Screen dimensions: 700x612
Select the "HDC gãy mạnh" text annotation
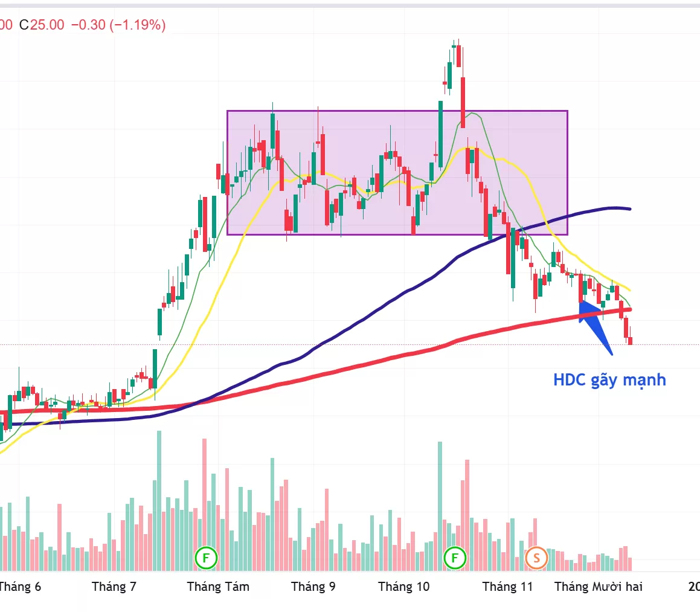tap(609, 380)
